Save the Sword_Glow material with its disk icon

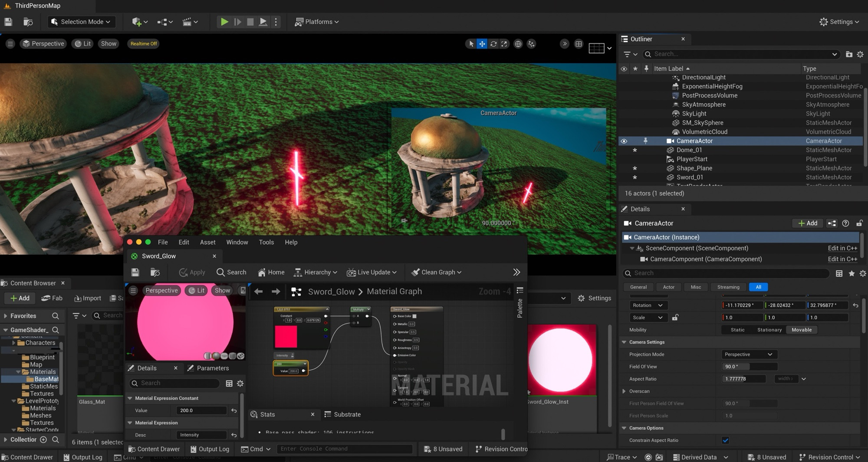pyautogui.click(x=135, y=272)
